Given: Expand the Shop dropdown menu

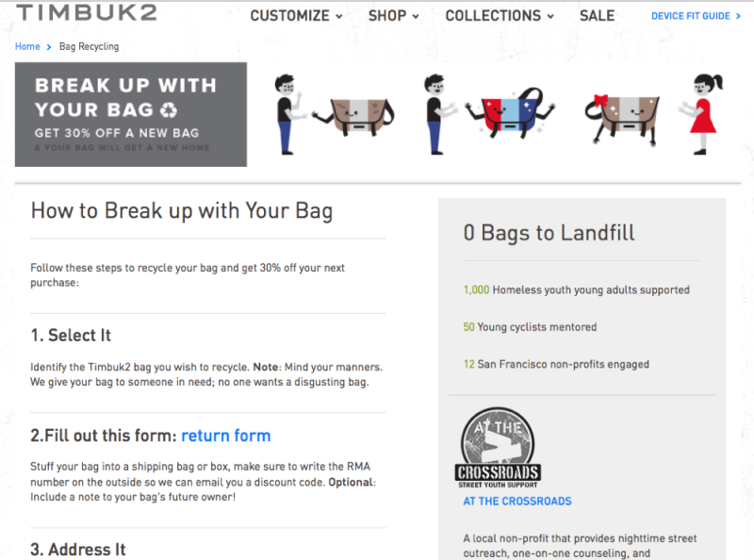Looking at the screenshot, I should 393,16.
